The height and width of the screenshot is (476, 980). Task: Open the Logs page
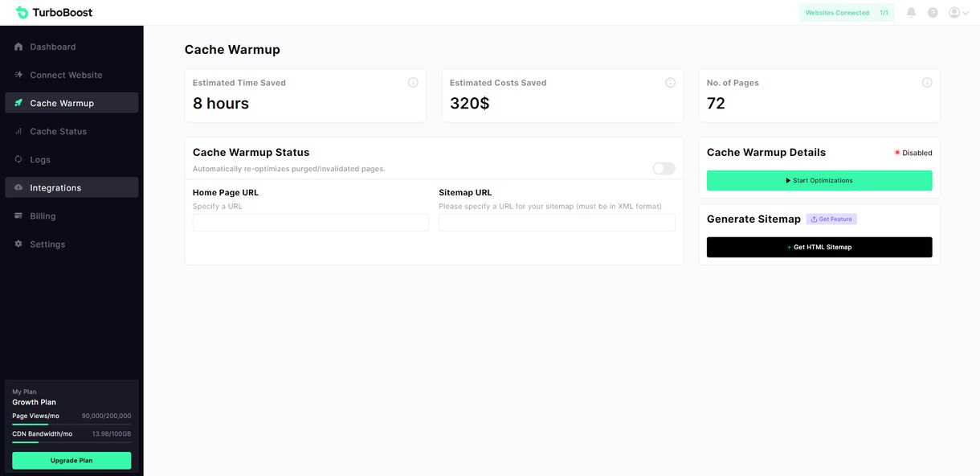tap(71, 159)
